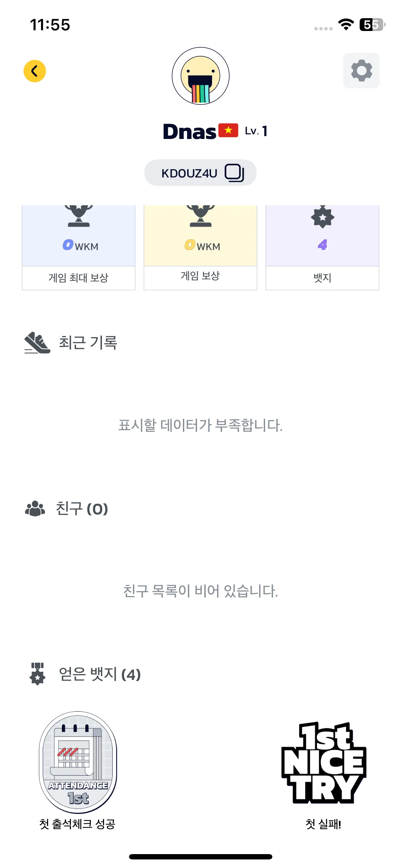
Task: Open settings with the gear icon
Action: pyautogui.click(x=361, y=71)
